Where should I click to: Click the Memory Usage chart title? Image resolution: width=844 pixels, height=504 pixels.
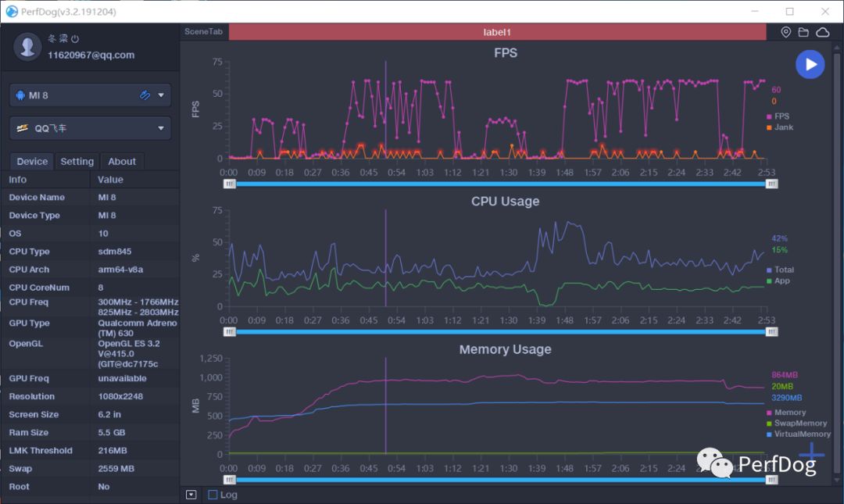click(506, 349)
